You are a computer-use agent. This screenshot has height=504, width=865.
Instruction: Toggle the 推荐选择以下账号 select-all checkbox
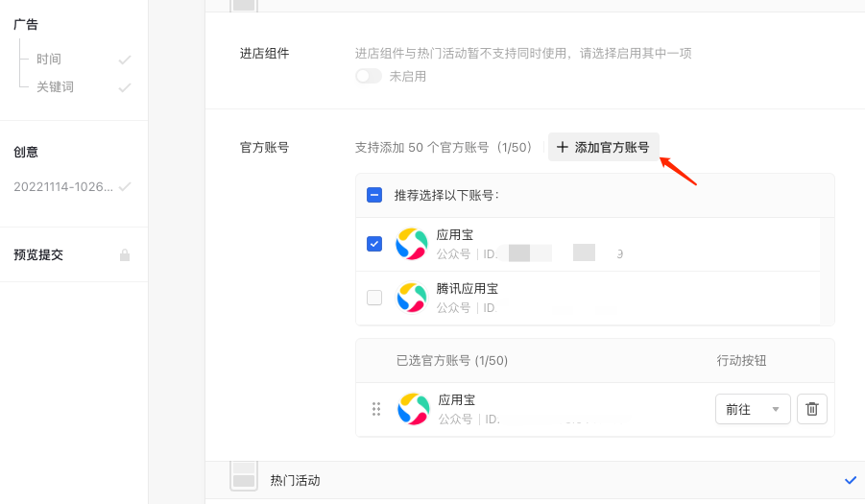click(x=374, y=195)
